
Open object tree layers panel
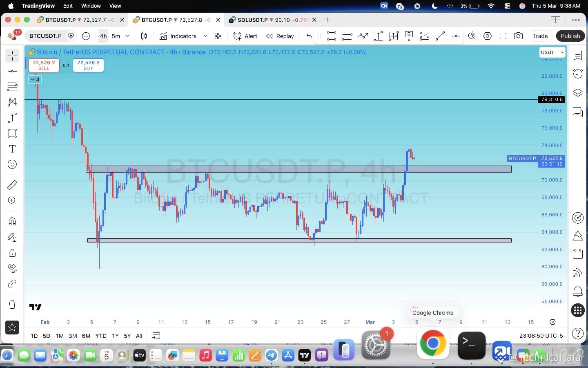click(578, 92)
